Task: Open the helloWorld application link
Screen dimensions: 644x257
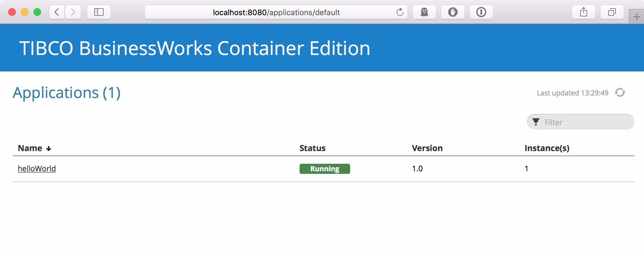Action: pos(37,168)
